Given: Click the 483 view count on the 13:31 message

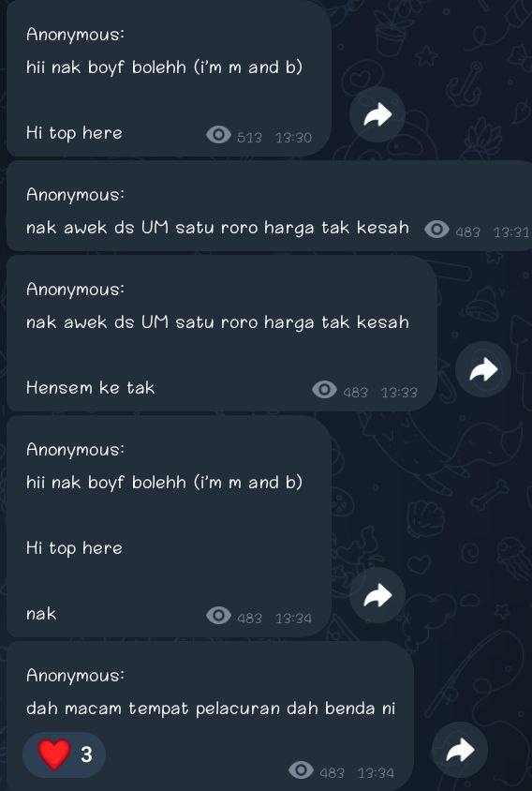Looking at the screenshot, I should pos(468,232).
